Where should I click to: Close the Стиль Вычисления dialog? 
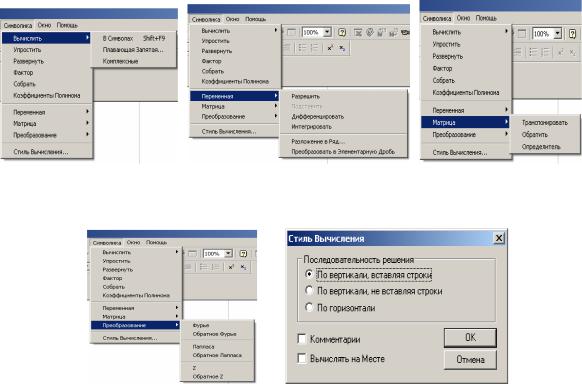click(499, 238)
